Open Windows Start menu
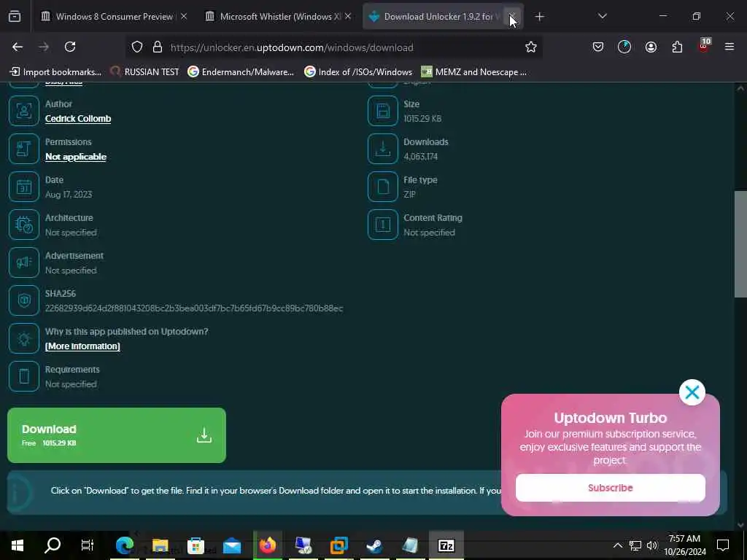The height and width of the screenshot is (560, 747). (18, 545)
